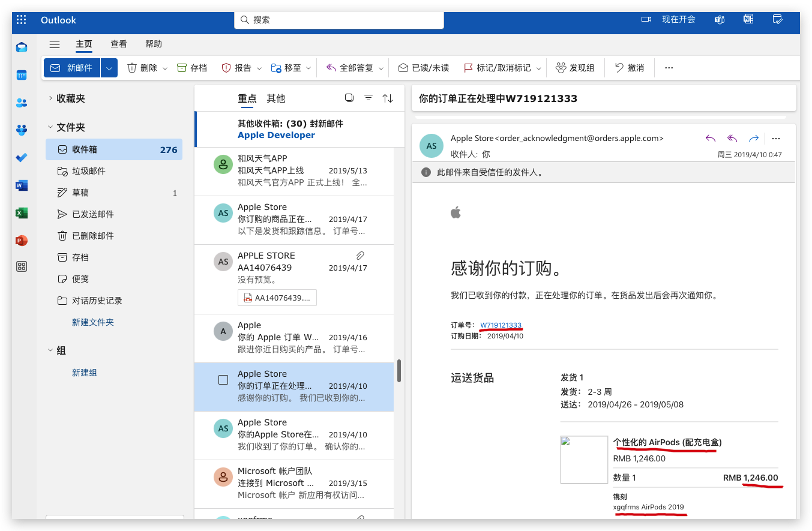Open the Outlook calendar-board header icon
812x531 pixels.
click(x=748, y=19)
